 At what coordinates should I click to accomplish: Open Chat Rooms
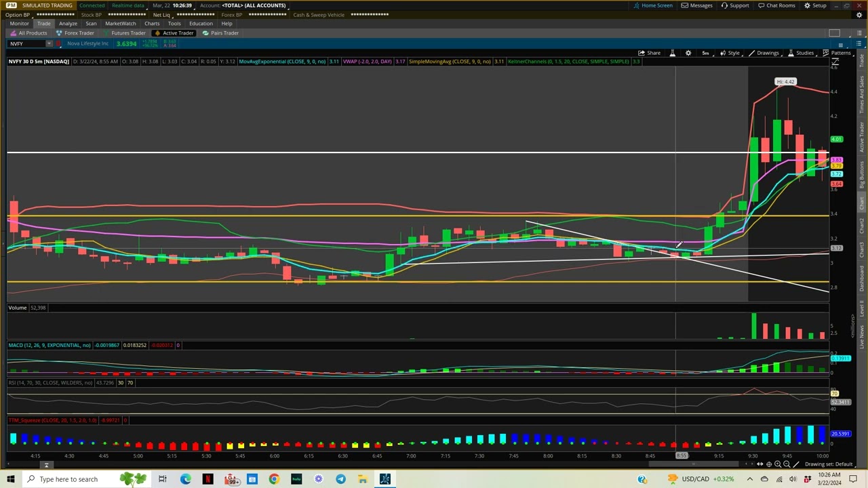pyautogui.click(x=776, y=5)
